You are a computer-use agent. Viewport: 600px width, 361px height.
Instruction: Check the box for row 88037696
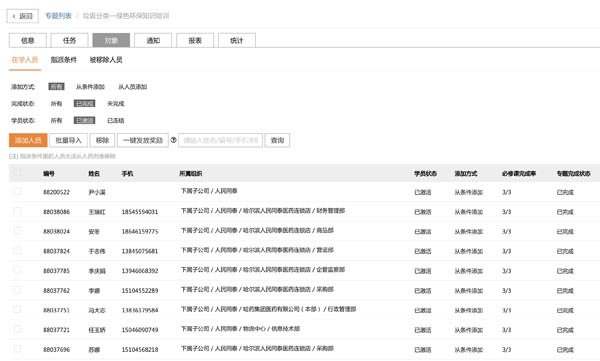tap(17, 349)
